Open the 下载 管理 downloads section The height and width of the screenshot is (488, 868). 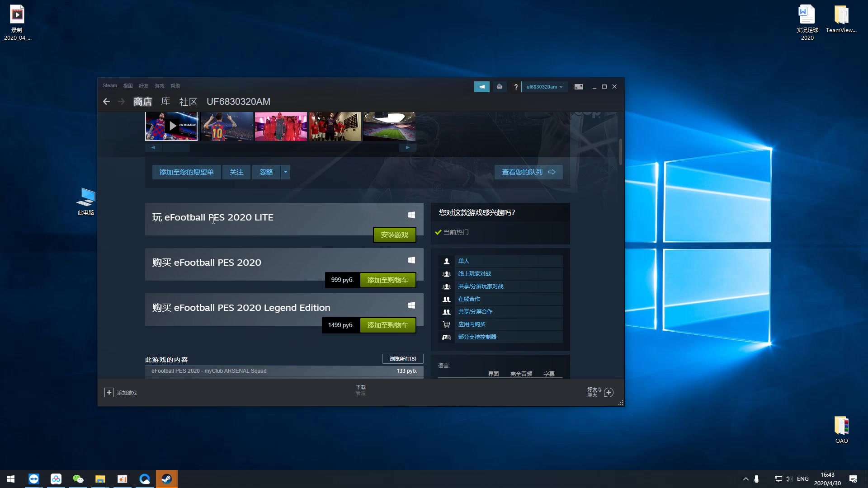(x=361, y=390)
